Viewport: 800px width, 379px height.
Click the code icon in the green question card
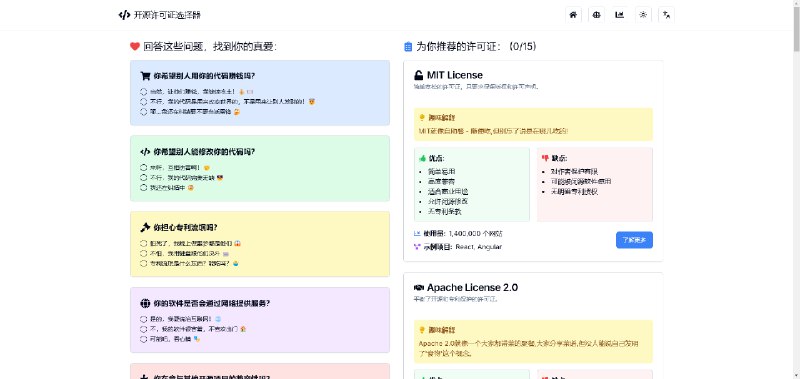click(145, 151)
